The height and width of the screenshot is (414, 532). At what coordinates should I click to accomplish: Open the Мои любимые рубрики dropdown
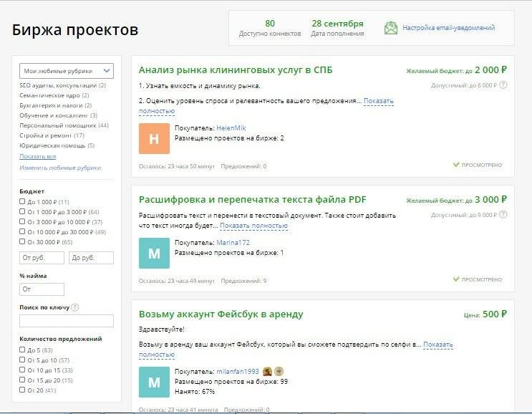[66, 71]
